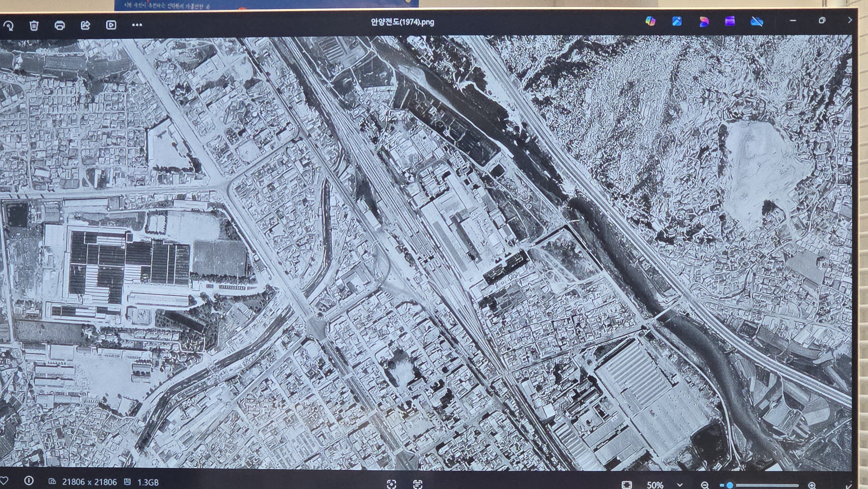Launch Microsoft Designer icon
The width and height of the screenshot is (868, 489).
704,21
